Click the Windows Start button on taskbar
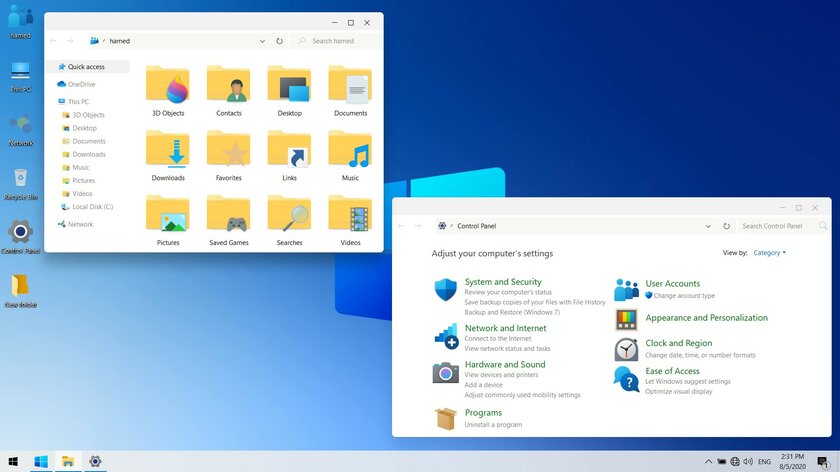The height and width of the screenshot is (472, 840). point(42,461)
